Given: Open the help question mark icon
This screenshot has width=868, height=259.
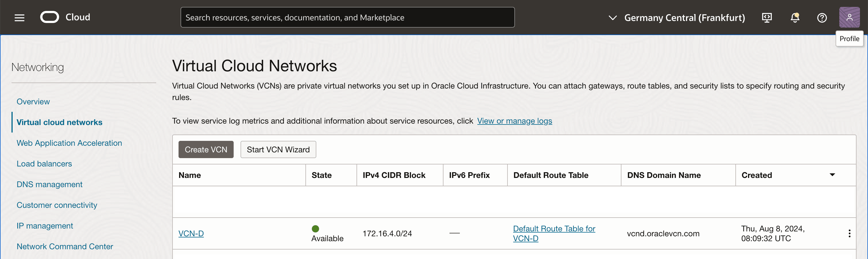Looking at the screenshot, I should click(x=822, y=18).
